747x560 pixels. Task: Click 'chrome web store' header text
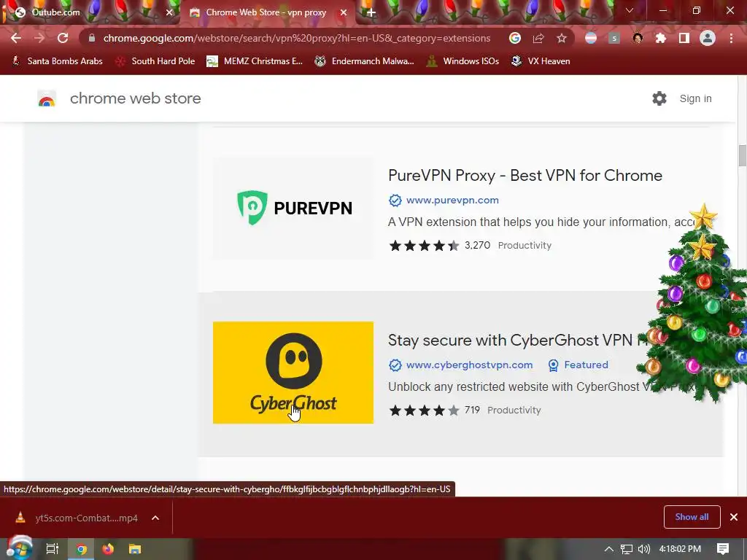click(x=135, y=98)
